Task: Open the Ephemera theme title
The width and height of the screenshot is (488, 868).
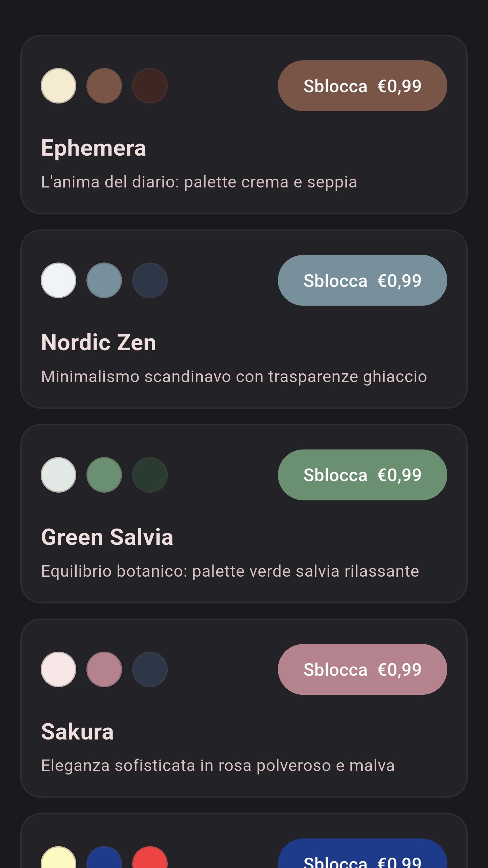Action: [x=94, y=148]
